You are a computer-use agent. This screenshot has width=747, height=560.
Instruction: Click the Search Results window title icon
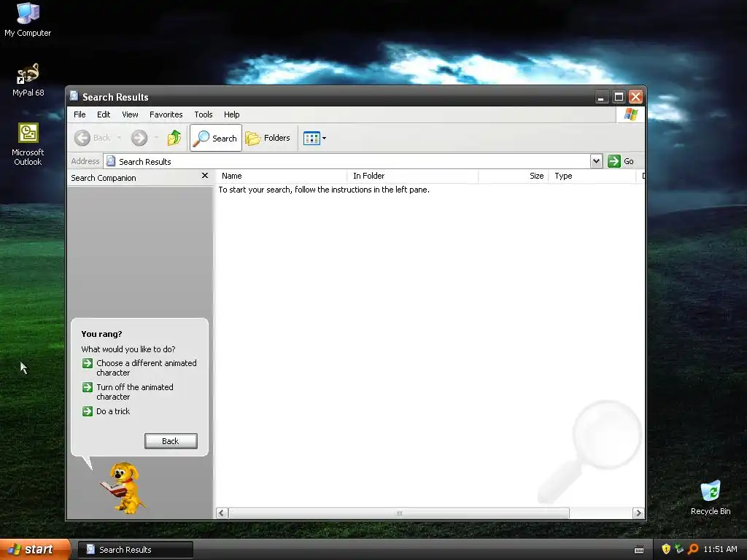click(x=74, y=96)
